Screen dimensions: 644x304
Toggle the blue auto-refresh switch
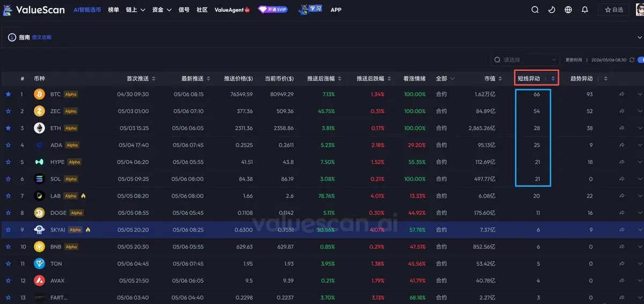click(640, 60)
